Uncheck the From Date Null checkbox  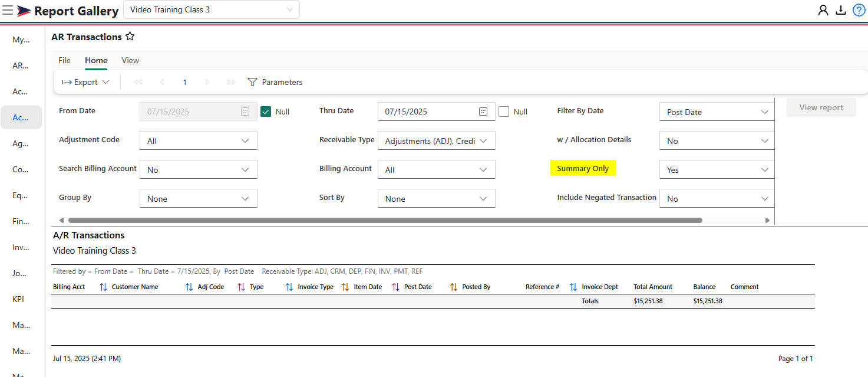coord(266,112)
